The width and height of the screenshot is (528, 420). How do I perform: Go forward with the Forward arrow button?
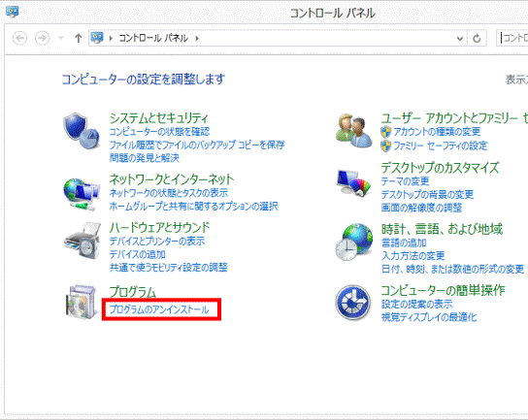click(x=42, y=38)
